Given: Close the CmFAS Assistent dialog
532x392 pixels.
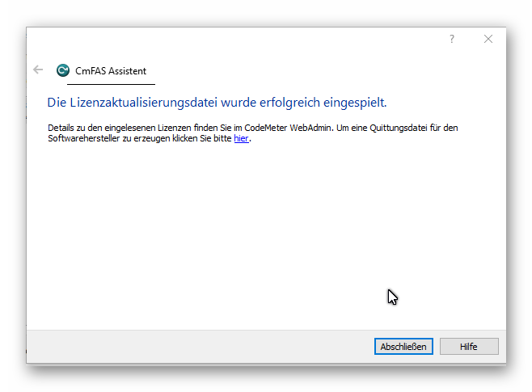Looking at the screenshot, I should tap(488, 39).
